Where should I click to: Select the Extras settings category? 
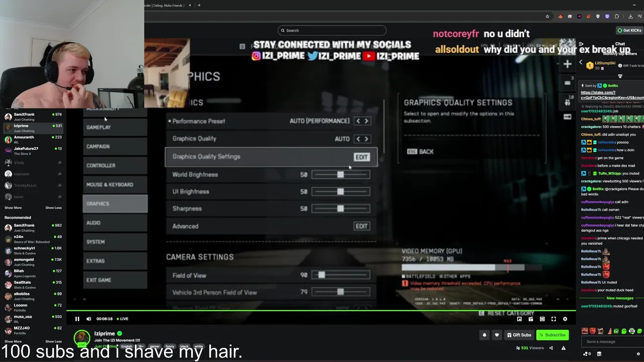click(x=115, y=261)
